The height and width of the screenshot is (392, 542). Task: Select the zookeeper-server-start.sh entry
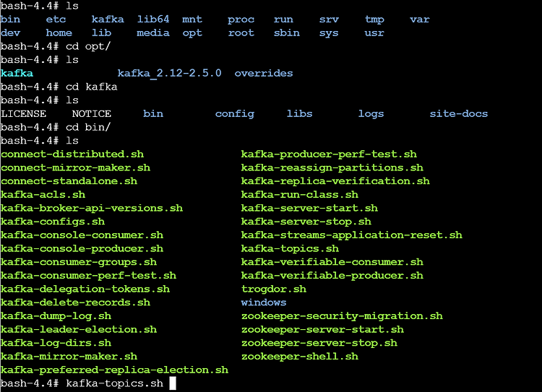click(322, 329)
